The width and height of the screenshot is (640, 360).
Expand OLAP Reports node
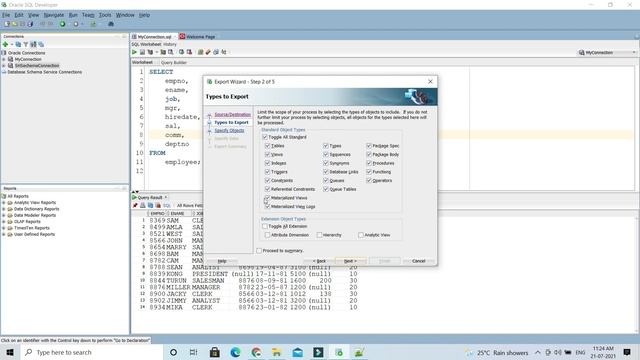[4, 222]
